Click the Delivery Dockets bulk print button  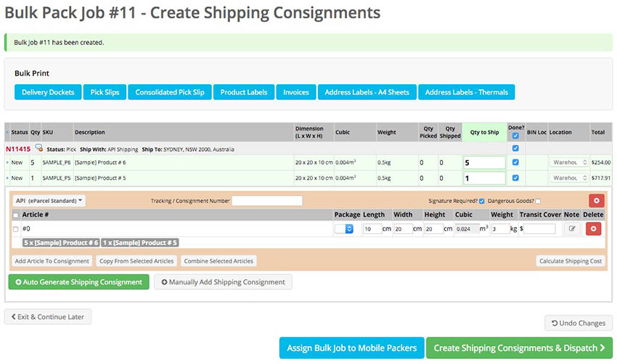click(x=48, y=92)
